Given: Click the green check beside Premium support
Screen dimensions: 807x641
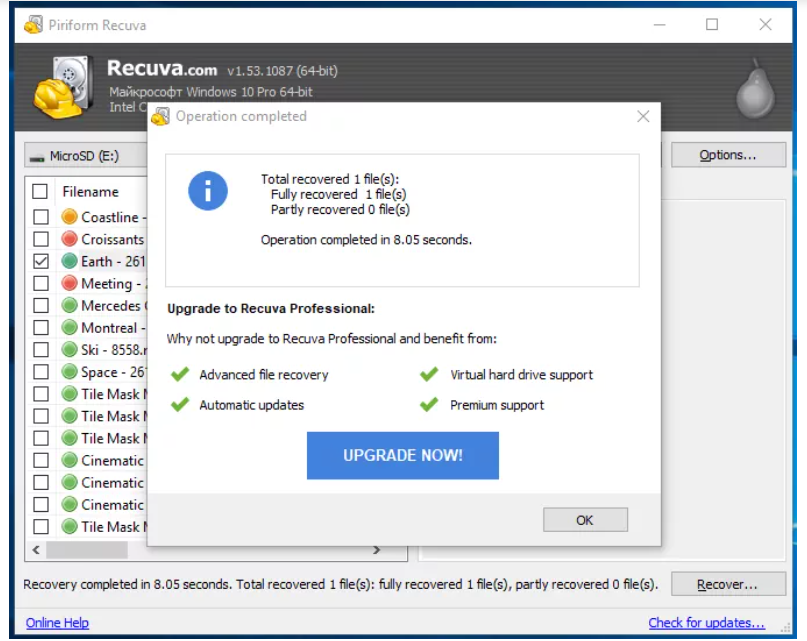Looking at the screenshot, I should 429,405.
